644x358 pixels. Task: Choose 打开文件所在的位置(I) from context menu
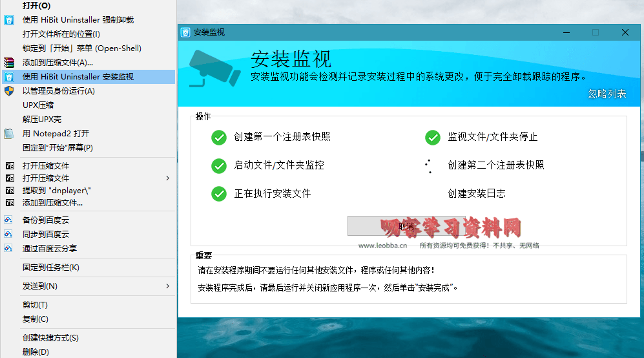61,34
